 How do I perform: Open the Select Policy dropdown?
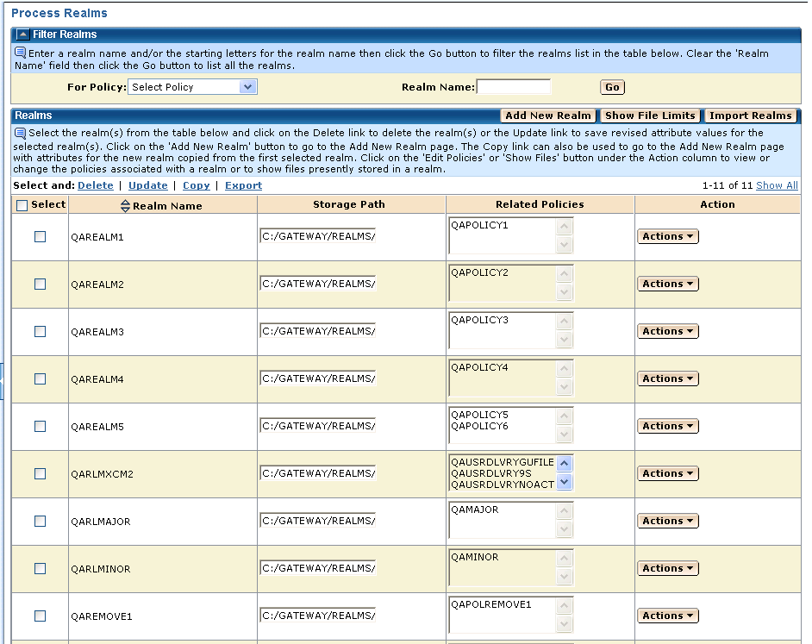[192, 87]
